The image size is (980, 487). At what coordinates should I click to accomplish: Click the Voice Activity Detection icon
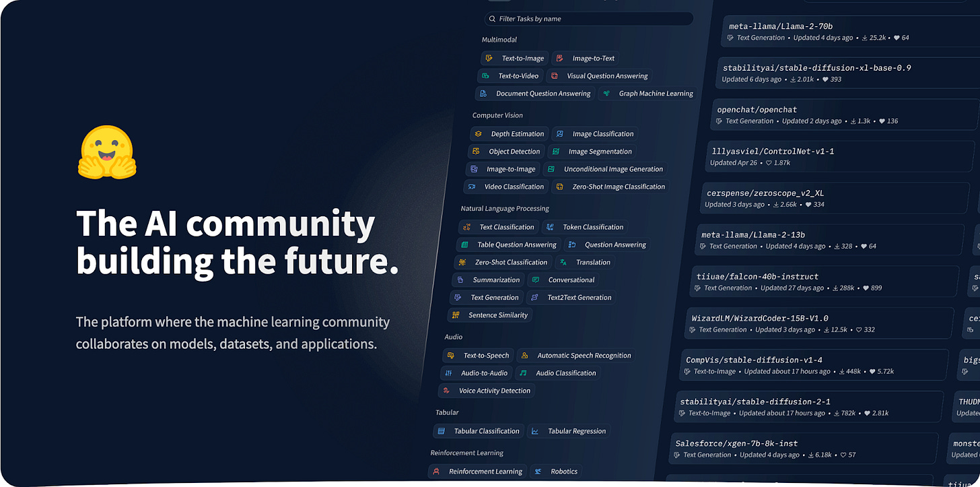pyautogui.click(x=447, y=390)
